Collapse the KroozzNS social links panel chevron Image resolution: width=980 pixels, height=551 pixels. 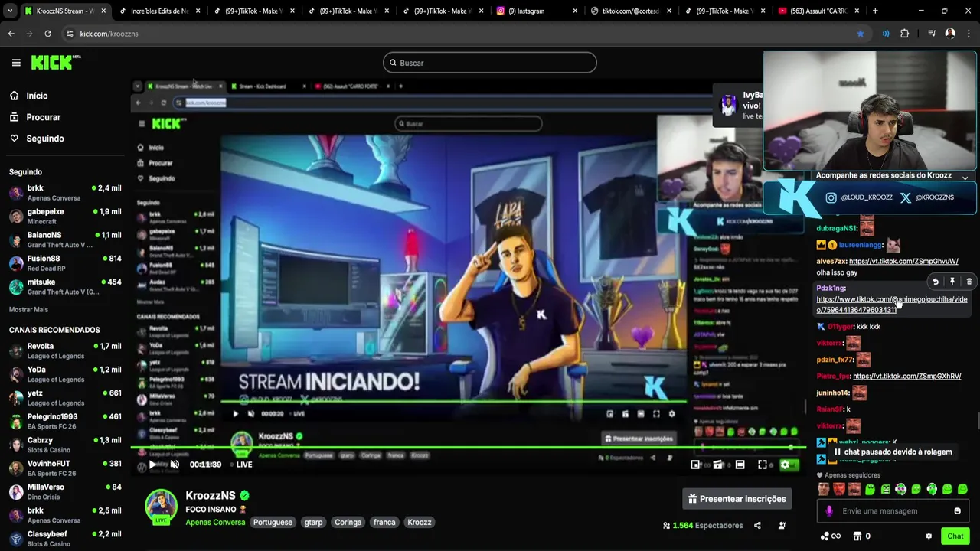point(965,178)
